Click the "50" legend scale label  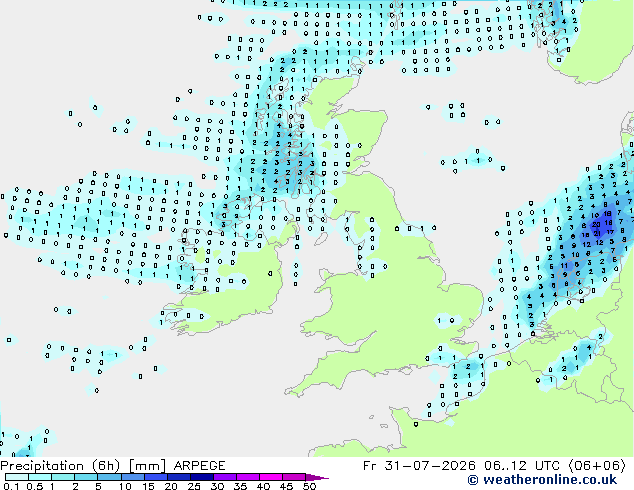point(309,486)
